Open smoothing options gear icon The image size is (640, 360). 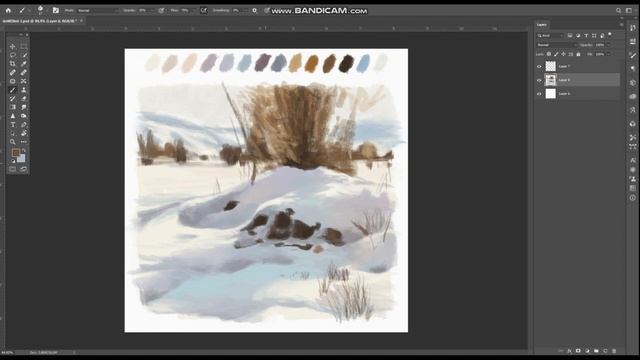254,10
